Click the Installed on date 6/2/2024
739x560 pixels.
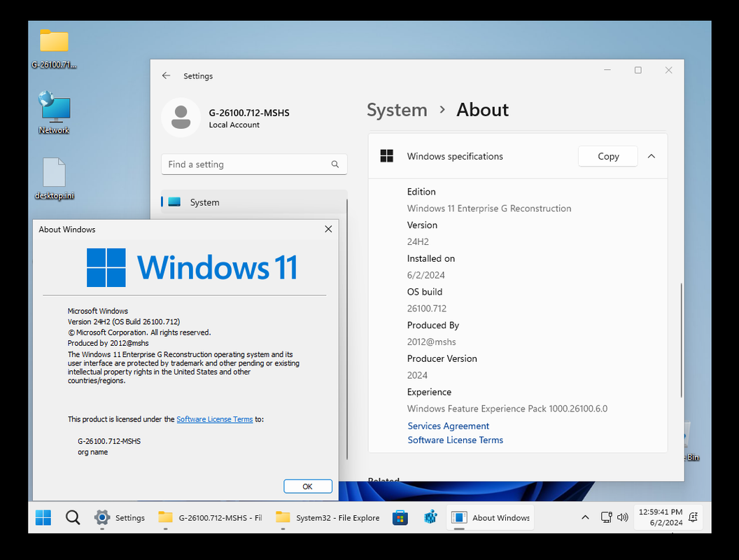[x=426, y=275]
